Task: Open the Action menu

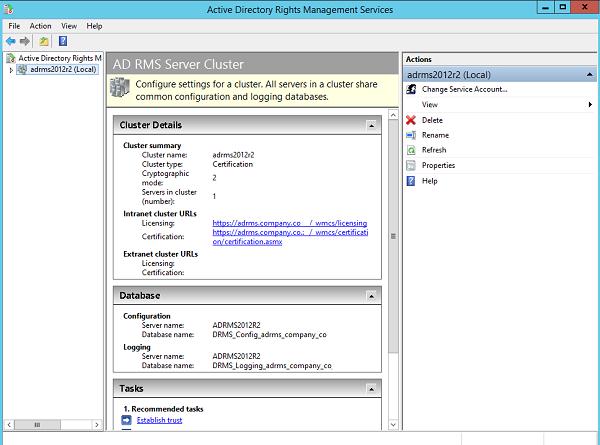Action: pyautogui.click(x=41, y=26)
